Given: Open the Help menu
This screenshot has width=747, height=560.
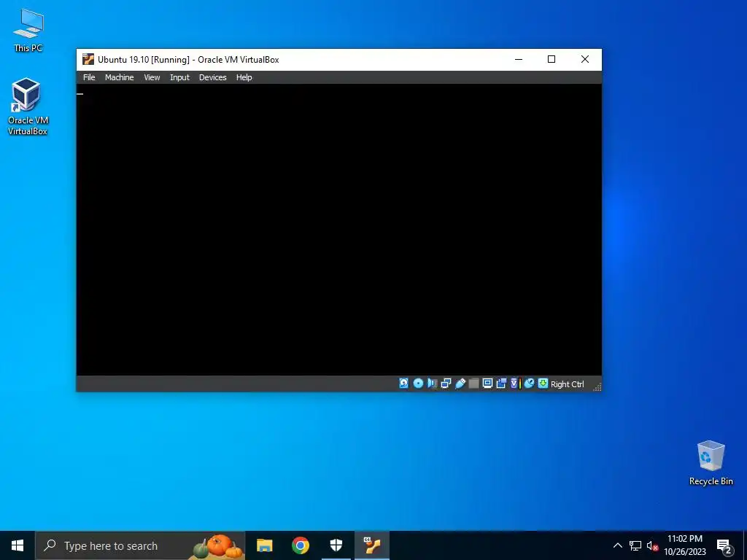Looking at the screenshot, I should pyautogui.click(x=244, y=77).
